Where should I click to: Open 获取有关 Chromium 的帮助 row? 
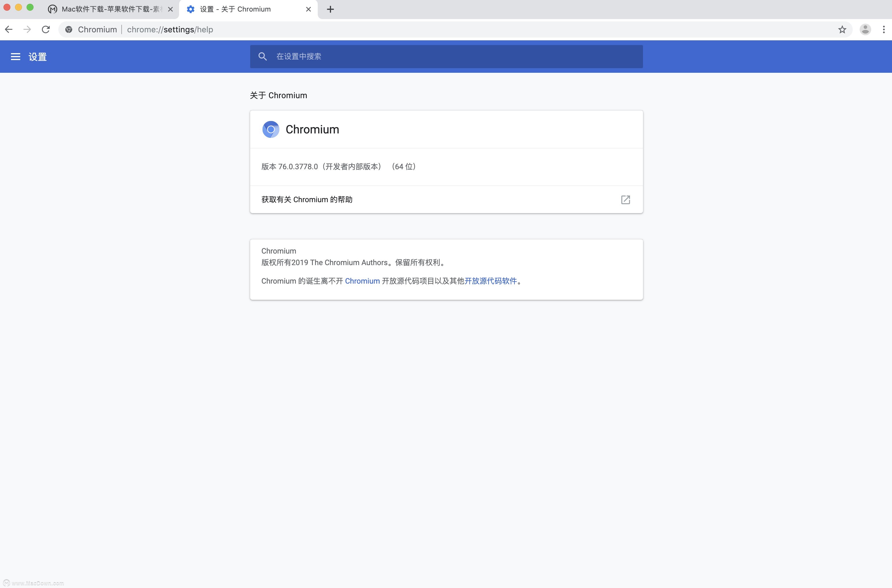pos(446,200)
